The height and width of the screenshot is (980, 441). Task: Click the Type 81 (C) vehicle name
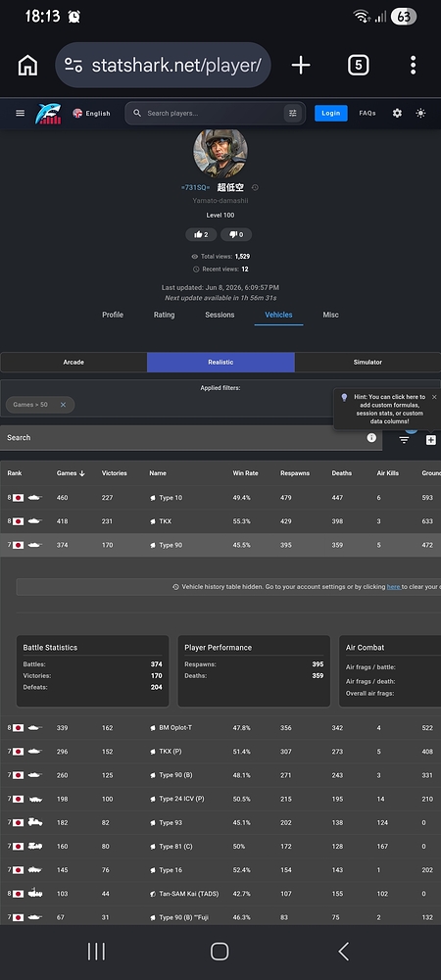(x=175, y=847)
